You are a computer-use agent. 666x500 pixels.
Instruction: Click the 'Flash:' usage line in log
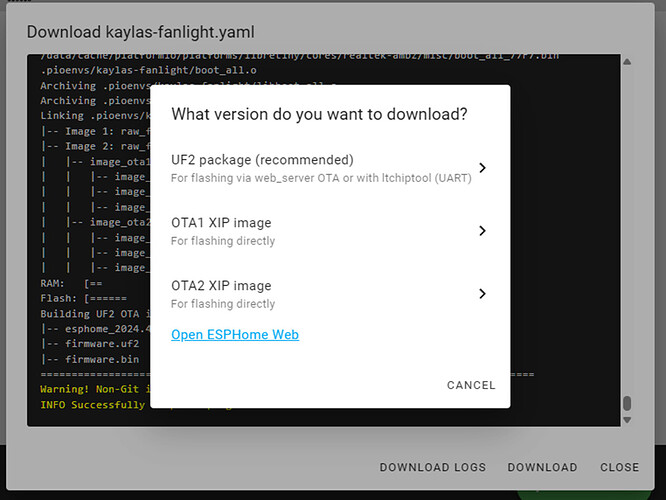tap(84, 299)
